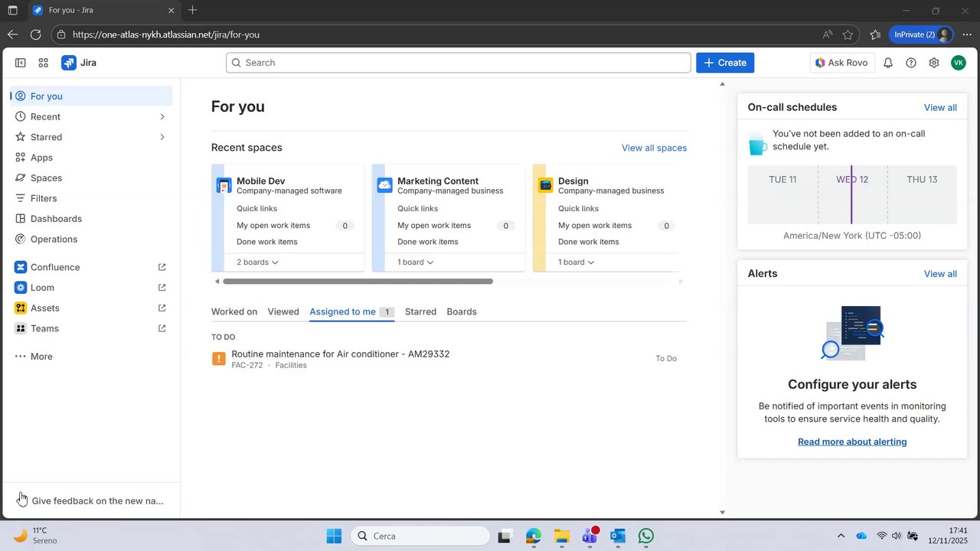Viewport: 980px width, 551px height.
Task: Click the Jira logo
Action: pyautogui.click(x=79, y=63)
